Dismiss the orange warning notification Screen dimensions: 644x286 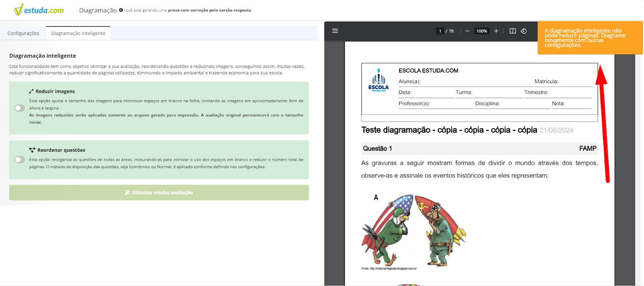coord(590,38)
